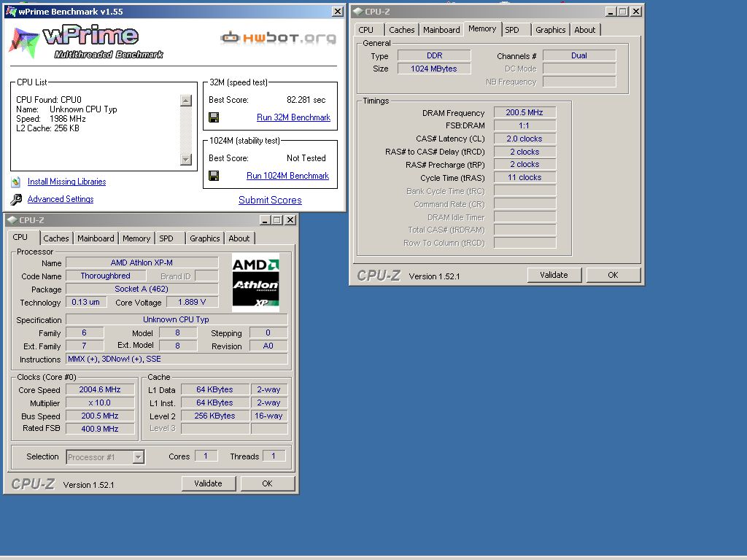This screenshot has width=747, height=560.
Task: Click the Name field AMD Athlon XP-M
Action: (x=142, y=262)
